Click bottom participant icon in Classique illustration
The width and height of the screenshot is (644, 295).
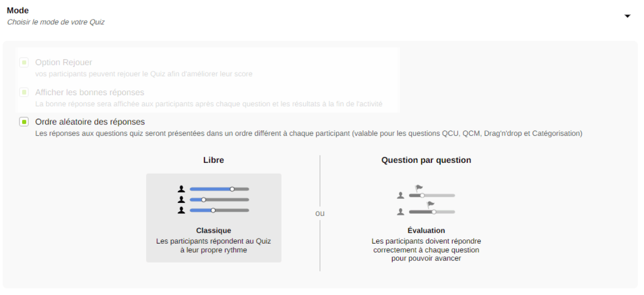pos(181,210)
